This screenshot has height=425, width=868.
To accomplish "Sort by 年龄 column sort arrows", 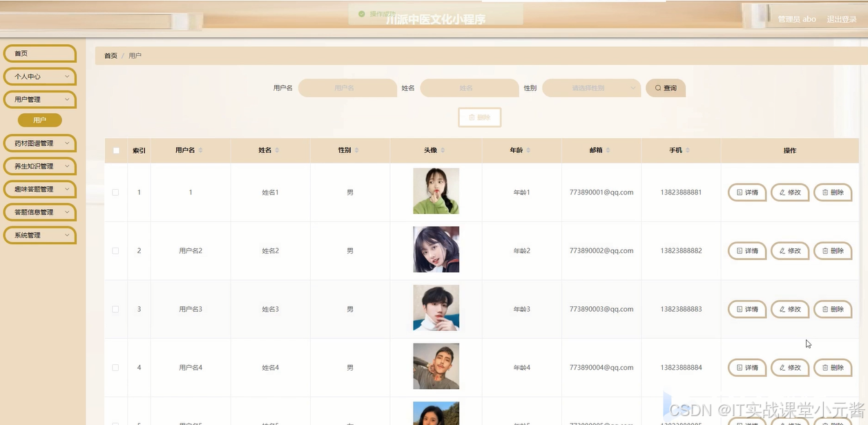I will point(528,150).
